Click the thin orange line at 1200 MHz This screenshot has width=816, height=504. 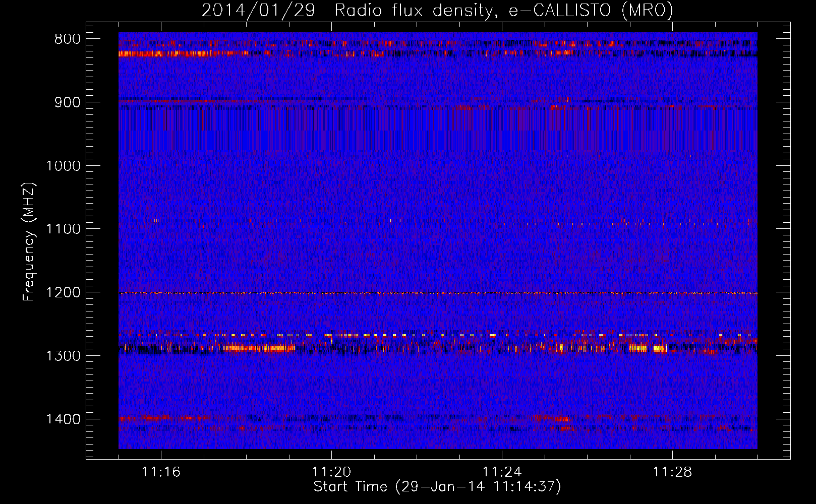(438, 293)
